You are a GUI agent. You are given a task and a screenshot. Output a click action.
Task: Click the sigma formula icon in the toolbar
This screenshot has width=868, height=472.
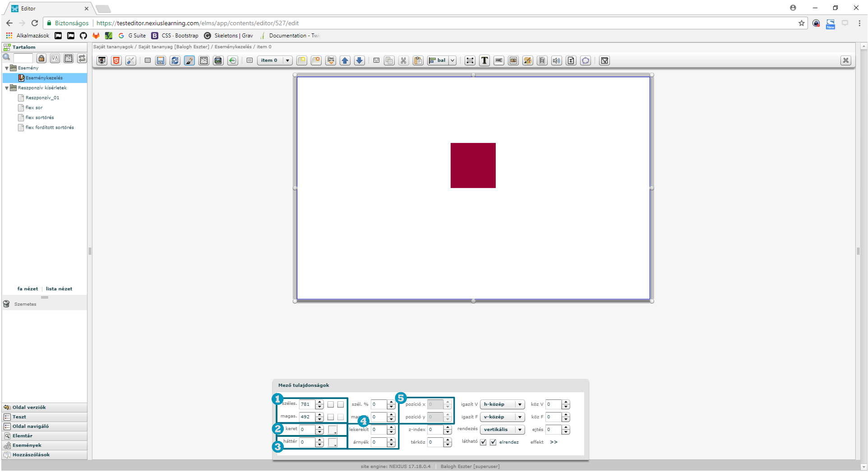tap(571, 60)
